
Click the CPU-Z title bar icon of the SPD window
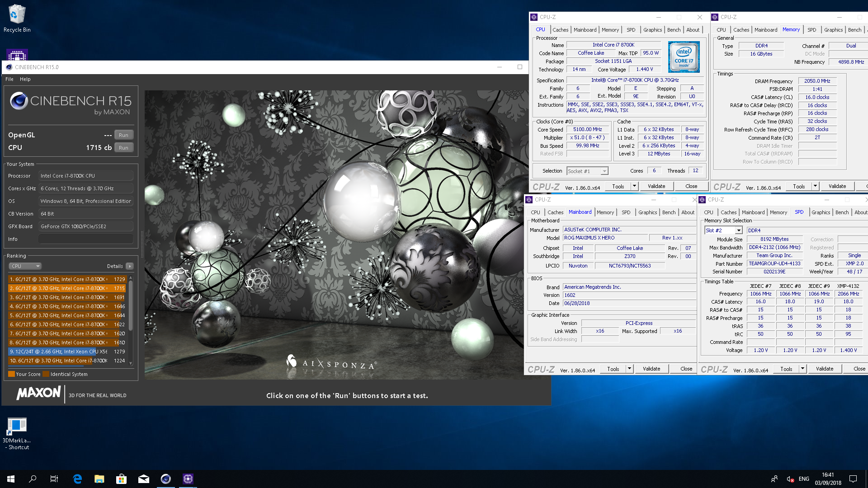(702, 200)
